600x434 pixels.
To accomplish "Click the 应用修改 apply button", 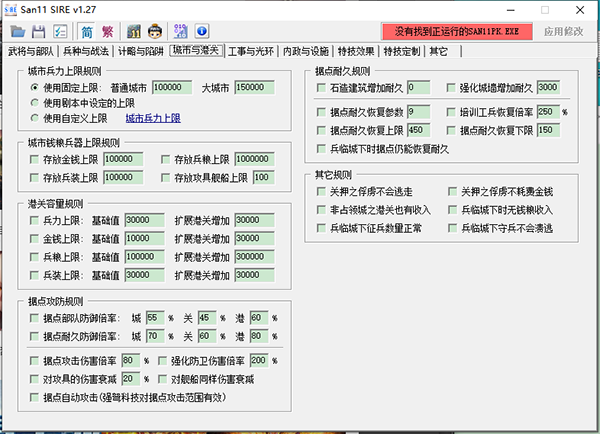I will [x=564, y=31].
